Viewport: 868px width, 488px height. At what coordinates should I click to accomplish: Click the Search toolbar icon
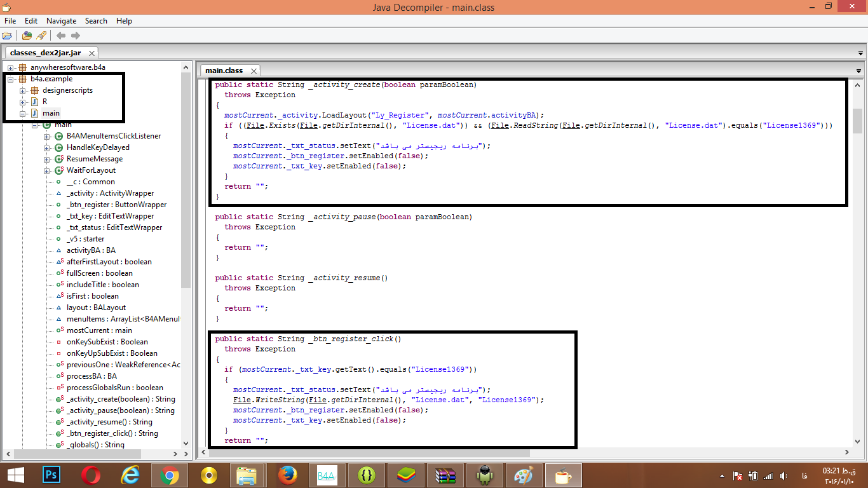point(41,36)
